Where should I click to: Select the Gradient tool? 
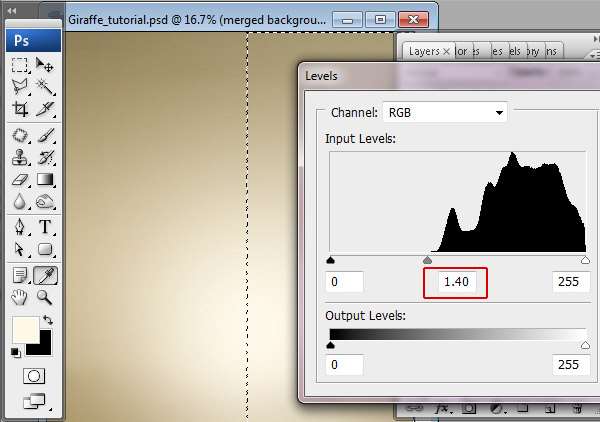click(x=45, y=179)
